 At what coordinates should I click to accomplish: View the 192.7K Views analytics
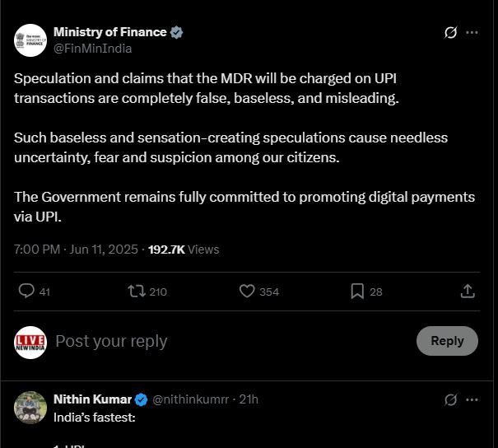pyautogui.click(x=184, y=249)
